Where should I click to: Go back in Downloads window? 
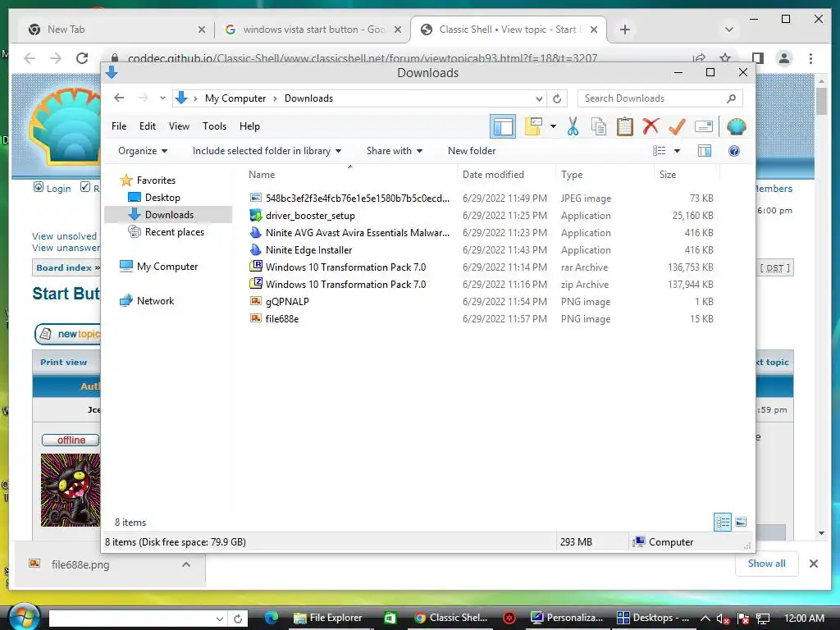point(119,98)
